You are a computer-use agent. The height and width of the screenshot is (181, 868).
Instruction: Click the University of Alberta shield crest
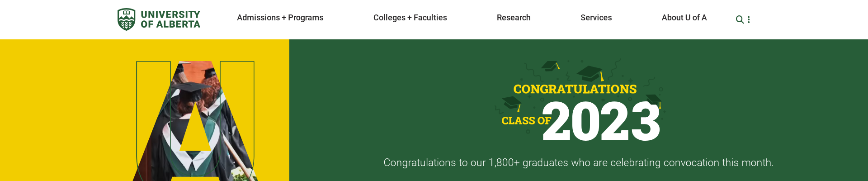click(x=126, y=19)
